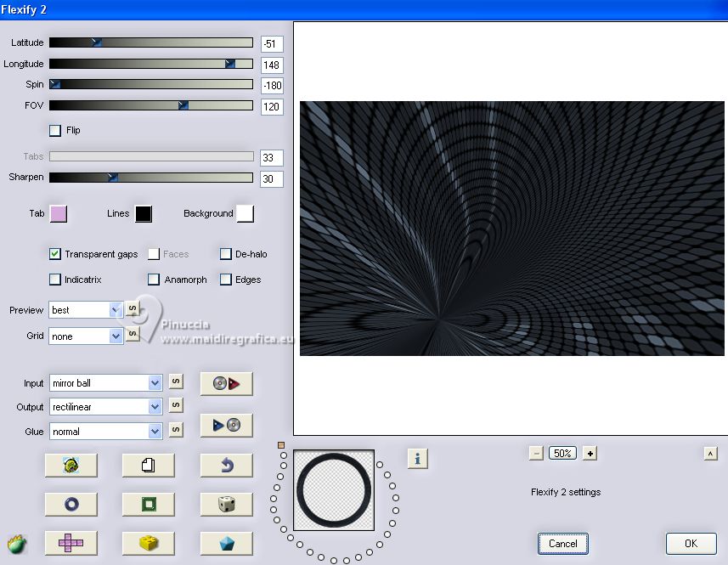Viewport: 728px width, 565px height.
Task: Click the green creature face icon button
Action: pyautogui.click(x=71, y=466)
